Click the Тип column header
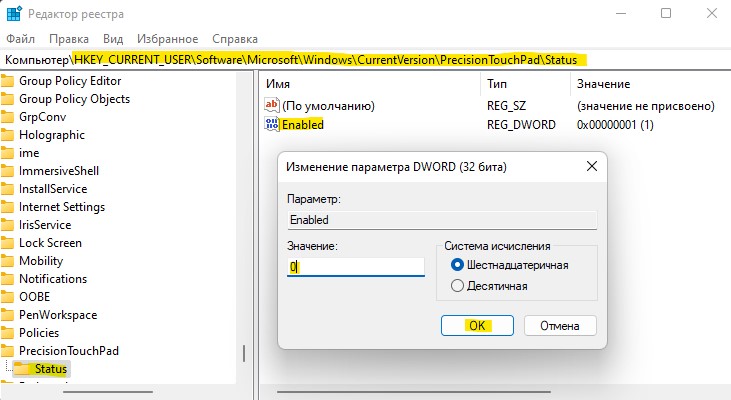Image resolution: width=731 pixels, height=400 pixels. (x=497, y=84)
